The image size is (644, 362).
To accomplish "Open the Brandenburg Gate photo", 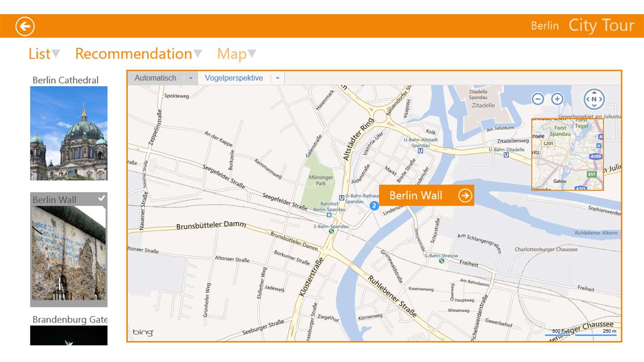I will (x=69, y=335).
